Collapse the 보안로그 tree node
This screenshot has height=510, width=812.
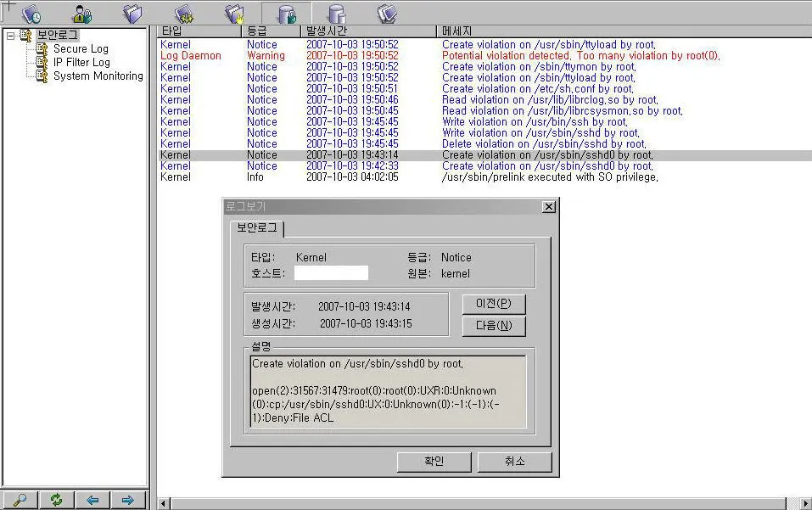click(x=10, y=36)
